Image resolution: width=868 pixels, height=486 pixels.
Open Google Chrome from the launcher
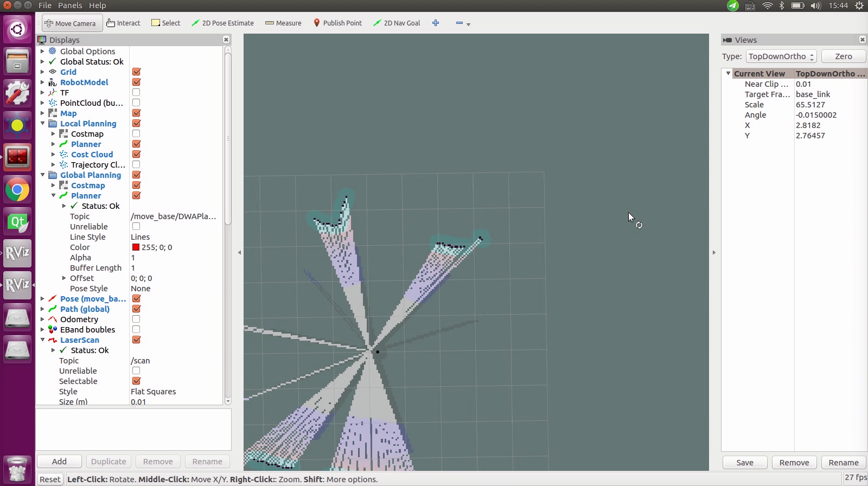[x=17, y=190]
